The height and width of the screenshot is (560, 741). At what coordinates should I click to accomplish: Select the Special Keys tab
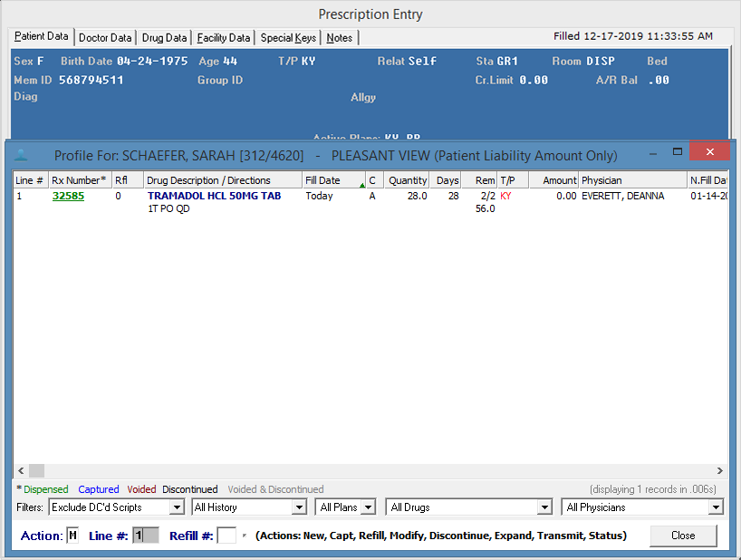click(x=288, y=37)
